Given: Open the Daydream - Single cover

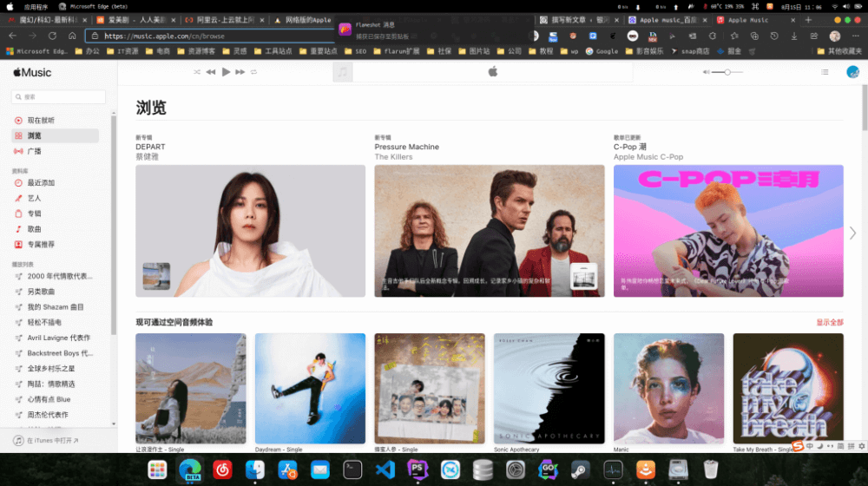Looking at the screenshot, I should (310, 388).
